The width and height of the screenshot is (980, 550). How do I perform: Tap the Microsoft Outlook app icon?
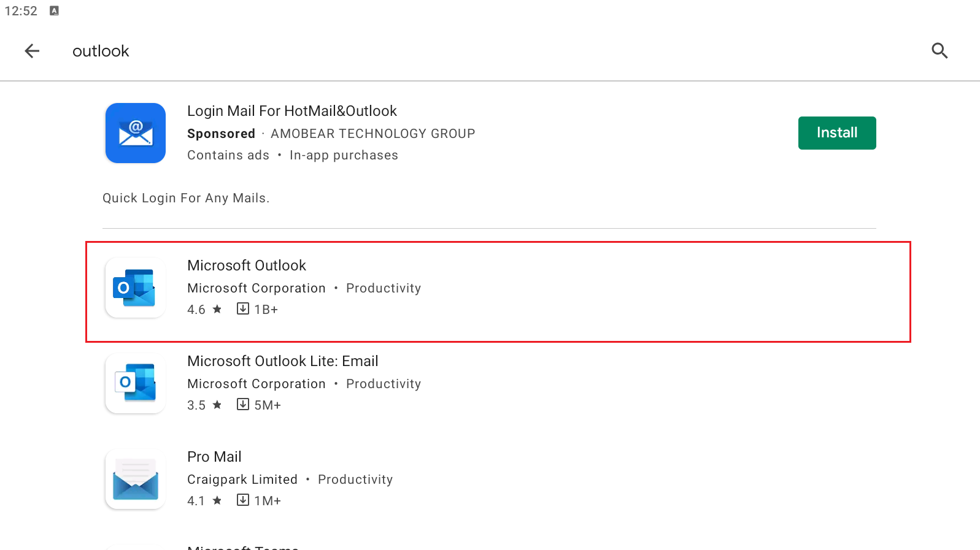pos(136,288)
